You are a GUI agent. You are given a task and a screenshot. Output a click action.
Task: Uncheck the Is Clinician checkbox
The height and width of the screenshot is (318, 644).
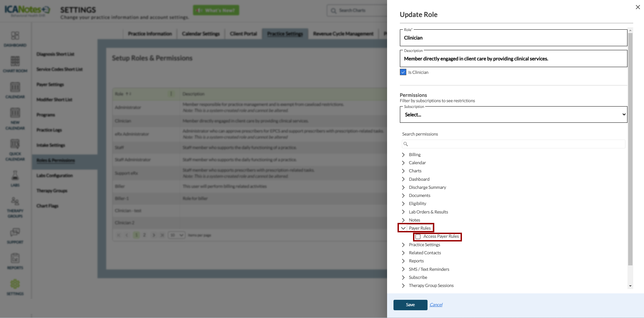click(403, 72)
